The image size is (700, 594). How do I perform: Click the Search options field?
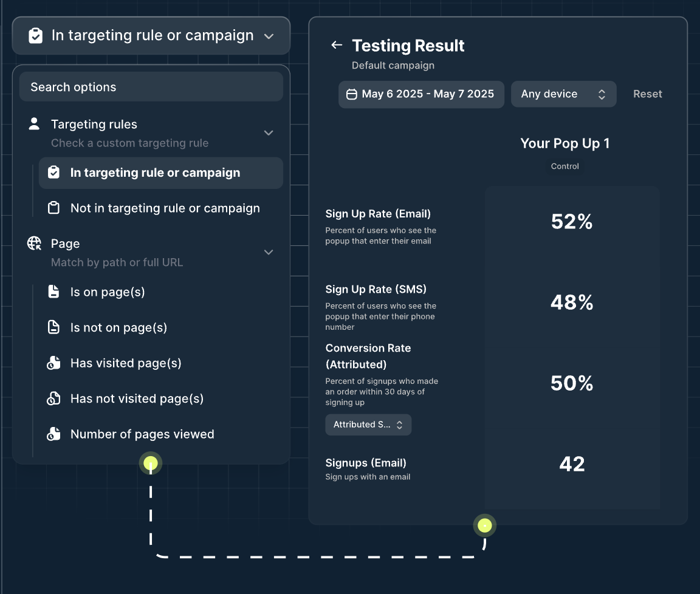click(x=151, y=87)
